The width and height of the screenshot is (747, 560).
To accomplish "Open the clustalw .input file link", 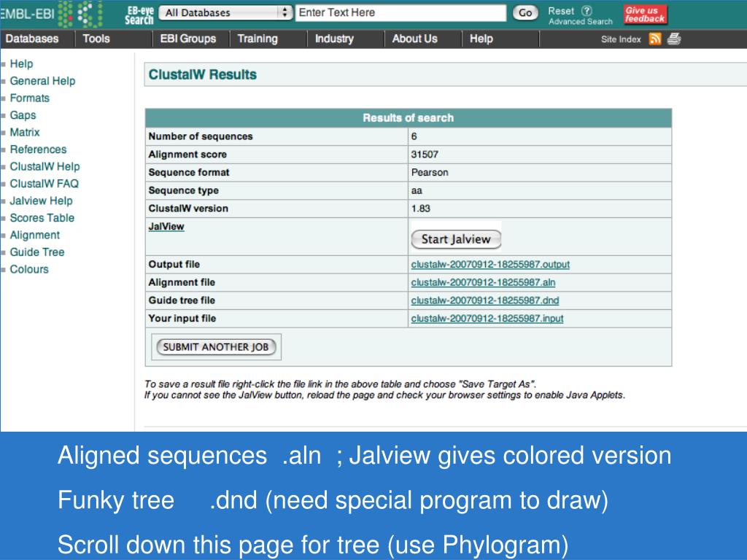I will 487,319.
